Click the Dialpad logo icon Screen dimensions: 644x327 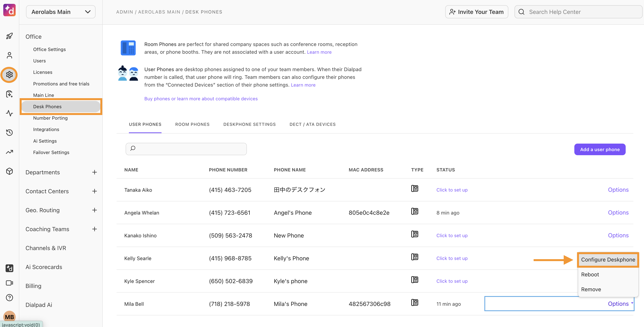(9, 10)
